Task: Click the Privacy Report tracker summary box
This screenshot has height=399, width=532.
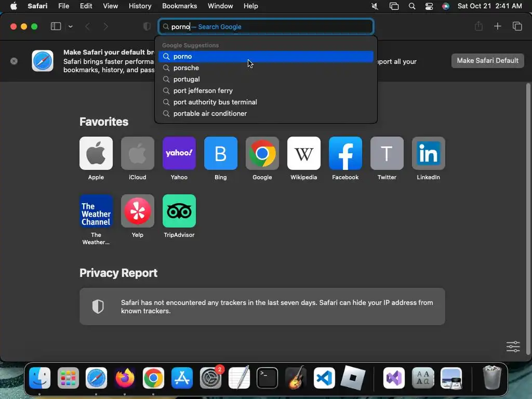Action: [262, 307]
